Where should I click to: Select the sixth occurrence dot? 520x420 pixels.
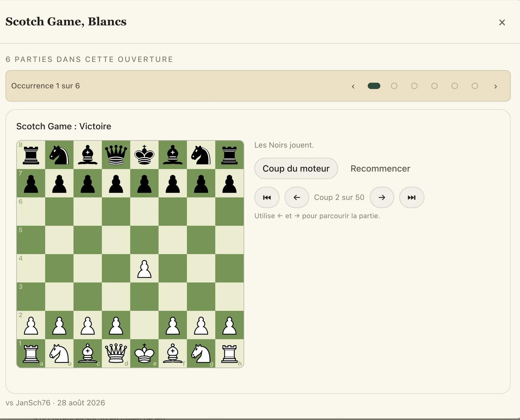point(475,86)
